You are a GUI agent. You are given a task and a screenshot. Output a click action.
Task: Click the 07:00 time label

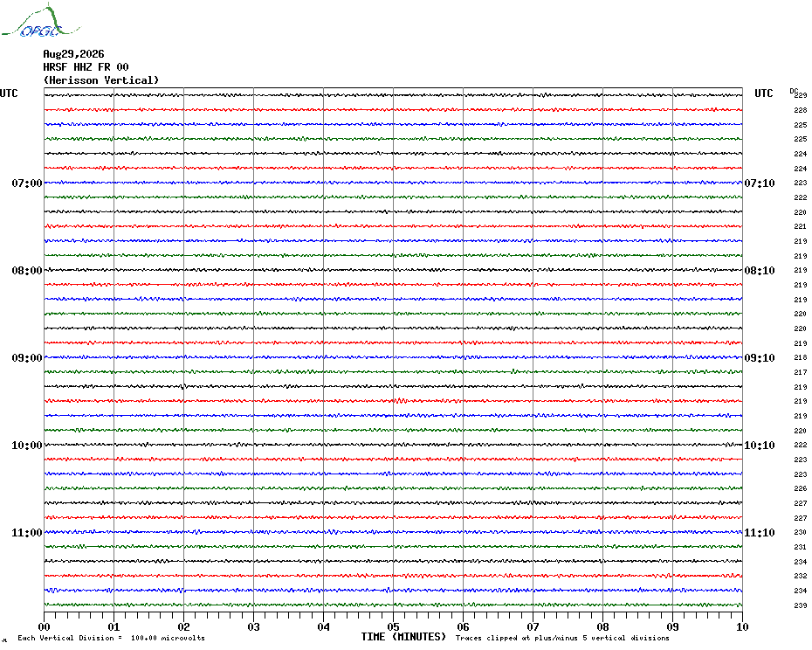pos(27,183)
